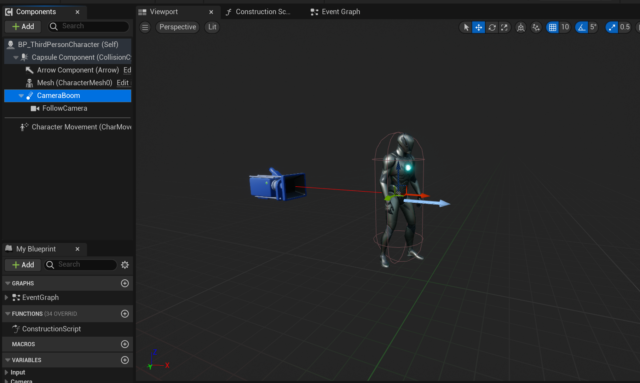Image resolution: width=640 pixels, height=383 pixels.
Task: Open the Construction Script tab
Action: [259, 12]
